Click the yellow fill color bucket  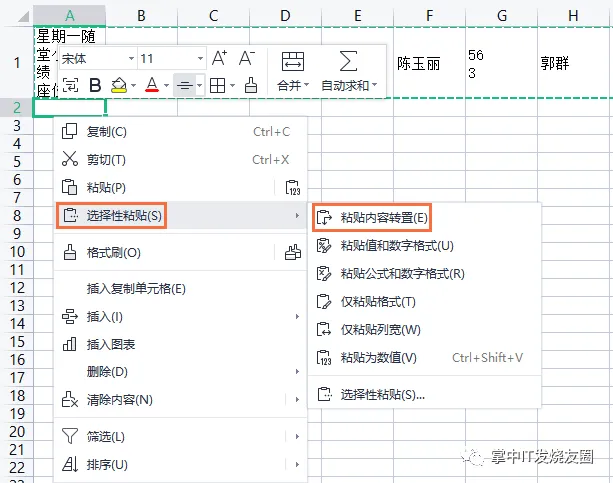pos(120,85)
